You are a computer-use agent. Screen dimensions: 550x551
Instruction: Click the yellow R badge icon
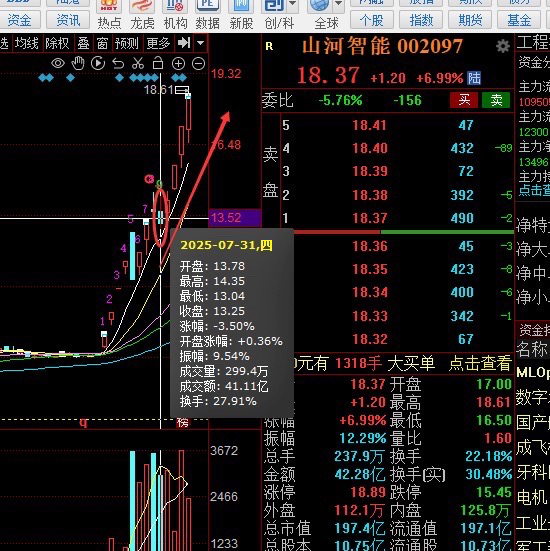[269, 46]
